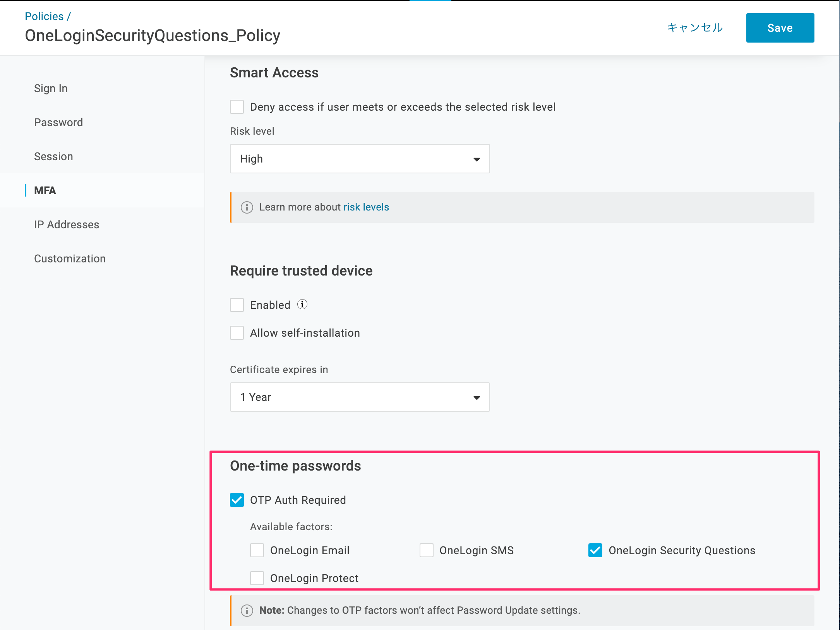
Task: Select the MFA section
Action: (x=45, y=190)
